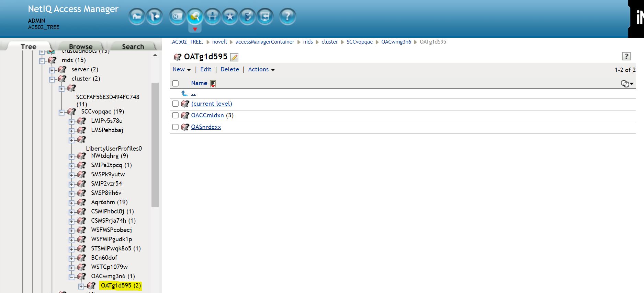The width and height of the screenshot is (644, 293).
Task: Toggle the select-all checkbox in header row
Action: (176, 83)
